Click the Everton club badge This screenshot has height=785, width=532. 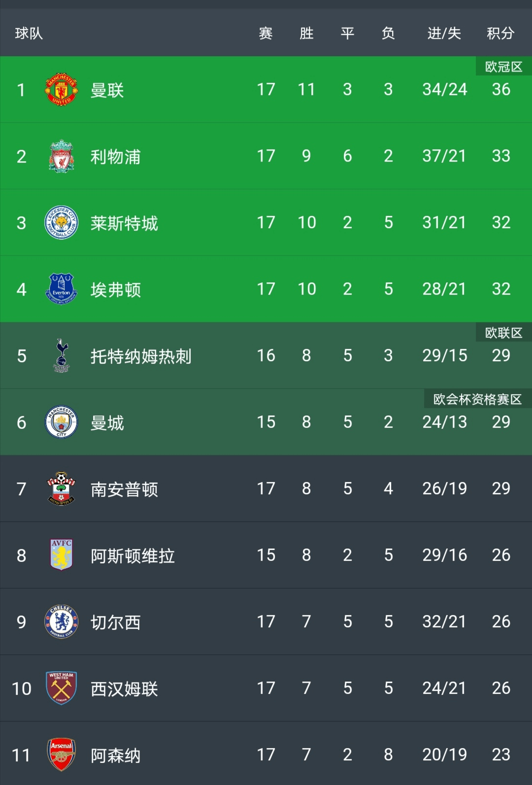(x=61, y=289)
